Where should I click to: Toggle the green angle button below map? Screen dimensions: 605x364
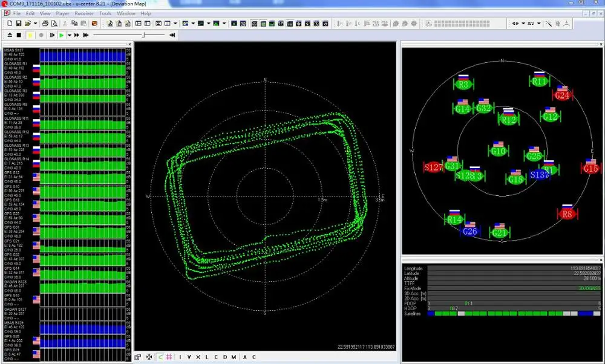[x=160, y=357]
